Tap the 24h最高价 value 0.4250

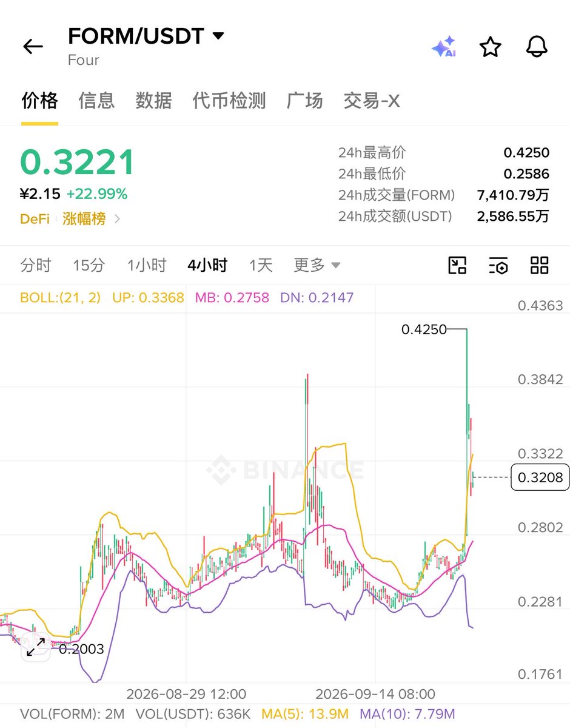tap(526, 153)
